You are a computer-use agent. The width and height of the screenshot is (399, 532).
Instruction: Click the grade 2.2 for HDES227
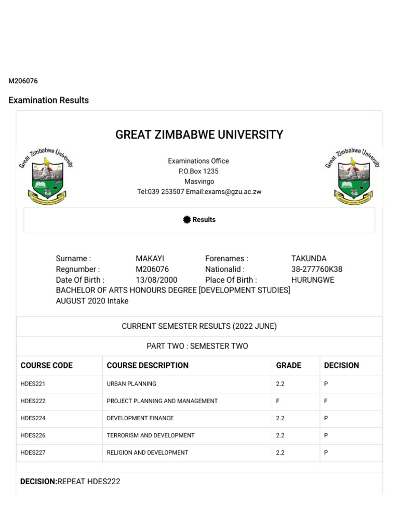pyautogui.click(x=280, y=453)
